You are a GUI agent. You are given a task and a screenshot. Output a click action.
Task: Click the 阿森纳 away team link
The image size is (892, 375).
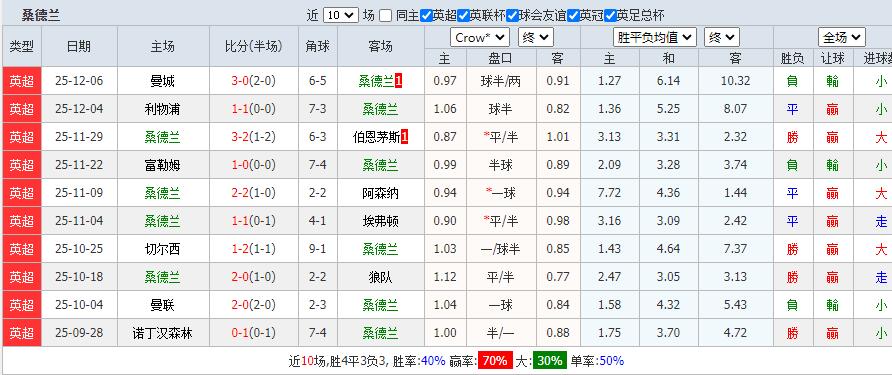(381, 193)
